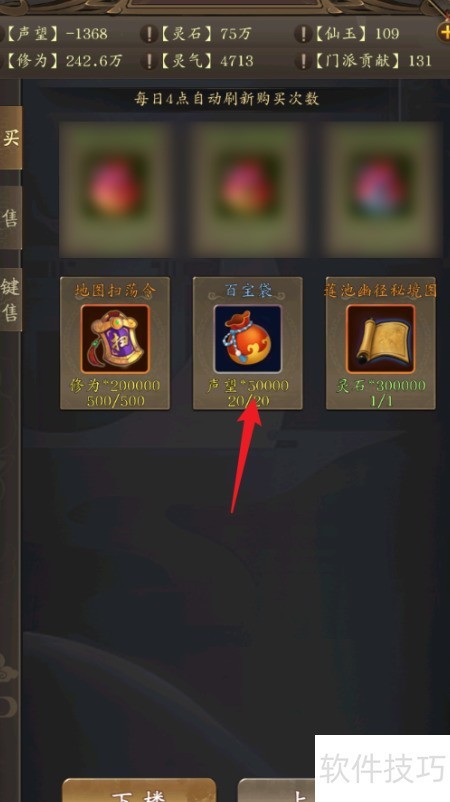Tap the exclamation icon before 仙玉
The image size is (450, 802).
pyautogui.click(x=303, y=34)
